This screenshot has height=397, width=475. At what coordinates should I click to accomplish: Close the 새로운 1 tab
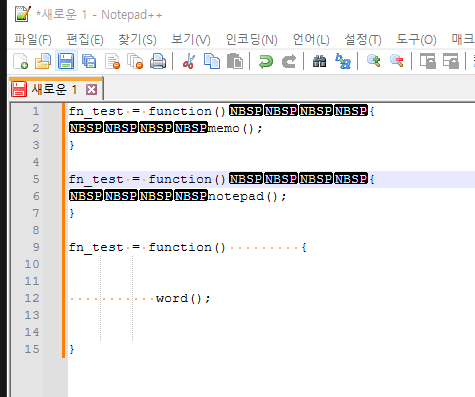coord(91,90)
